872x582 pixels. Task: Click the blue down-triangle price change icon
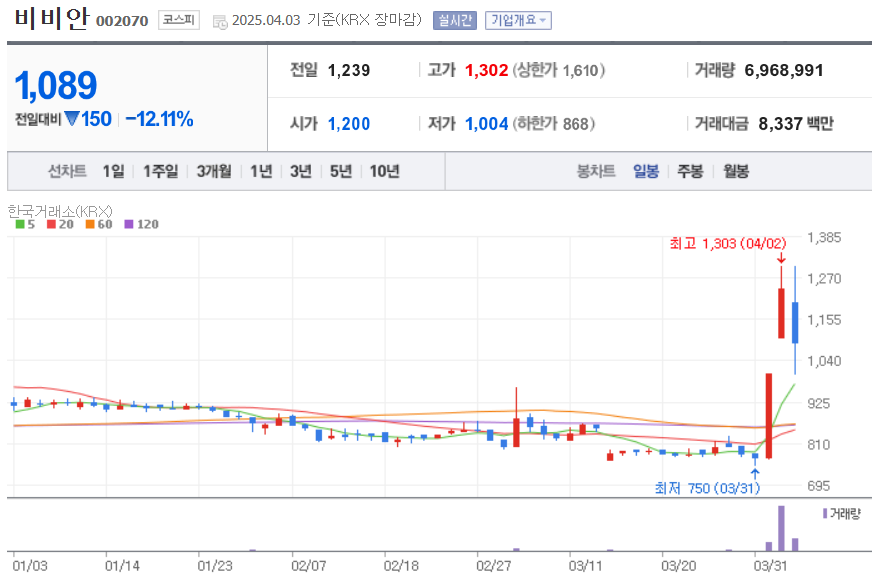(x=72, y=118)
